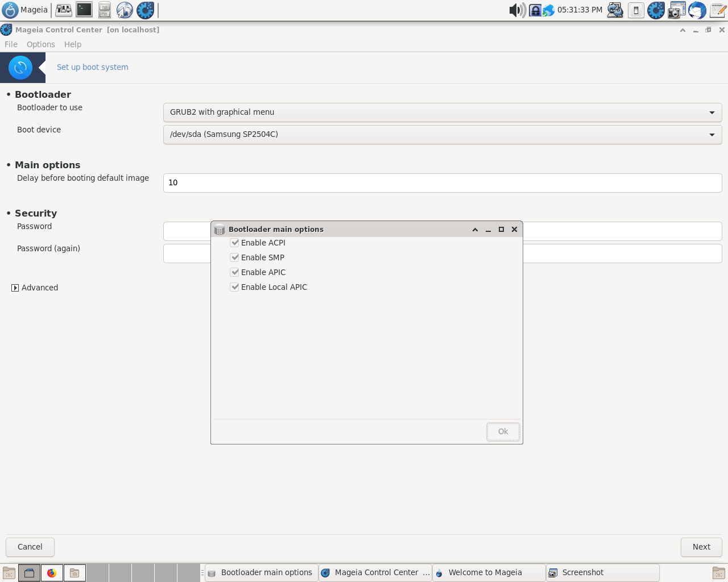This screenshot has height=582, width=728.
Task: Roll up the Bootloader main options dialog
Action: click(475, 230)
